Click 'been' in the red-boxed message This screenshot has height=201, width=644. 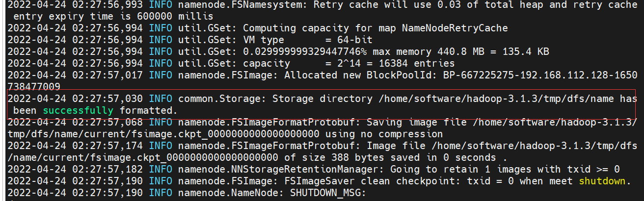25,111
